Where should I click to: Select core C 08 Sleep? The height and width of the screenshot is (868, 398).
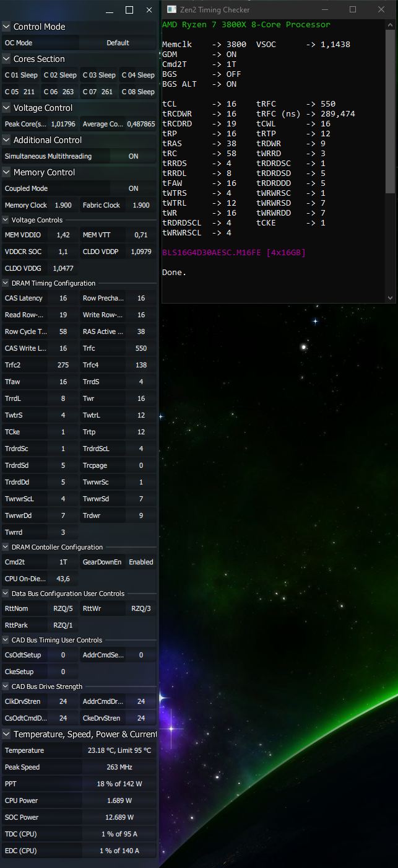coord(138,92)
